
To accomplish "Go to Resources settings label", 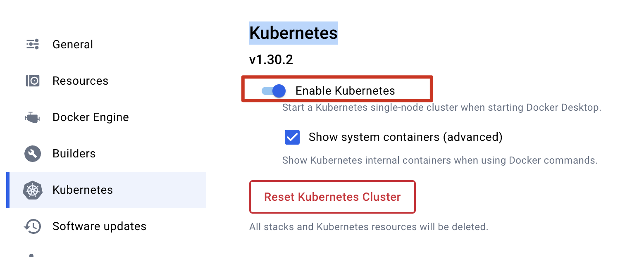I will click(x=80, y=81).
